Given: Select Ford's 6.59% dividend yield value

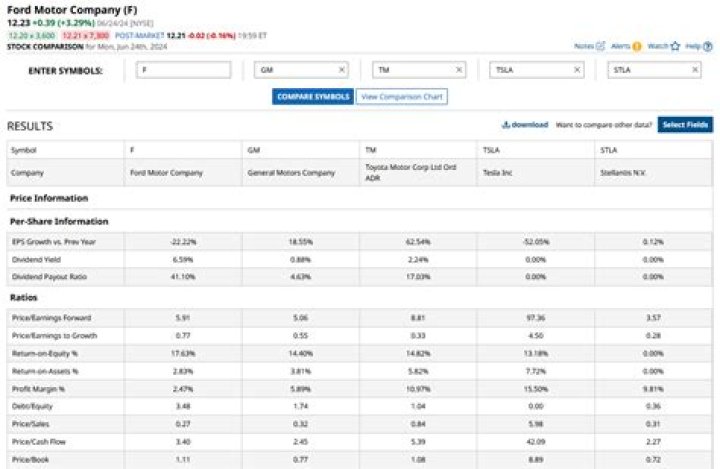Looking at the screenshot, I should 183,260.
